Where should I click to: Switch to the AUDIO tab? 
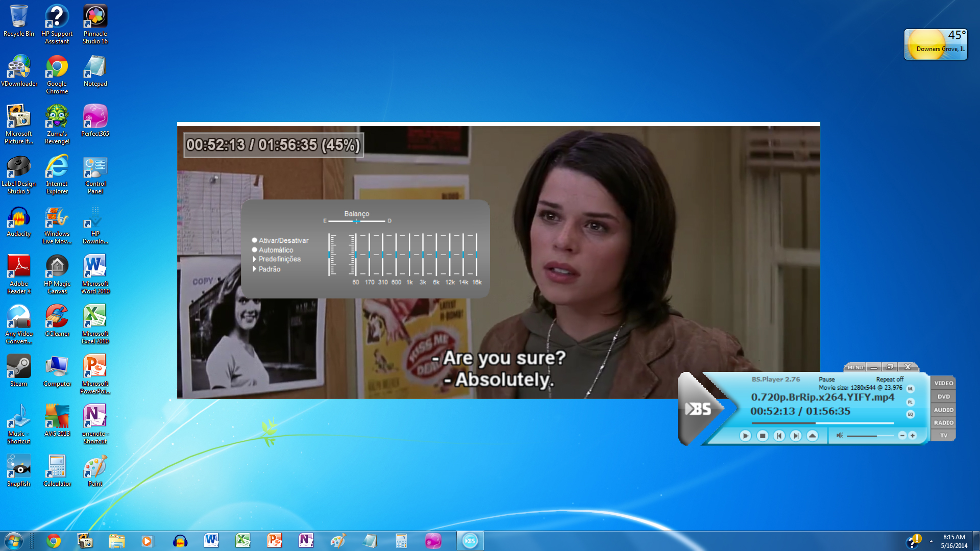click(x=943, y=410)
